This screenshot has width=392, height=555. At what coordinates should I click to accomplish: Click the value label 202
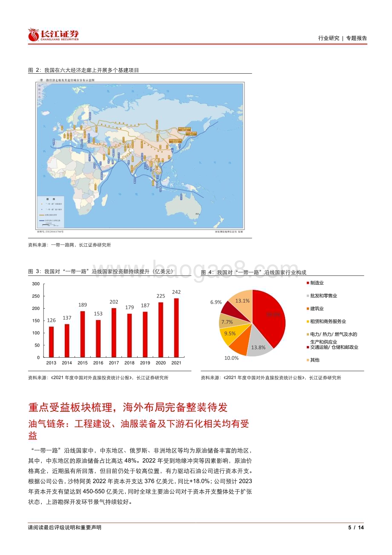click(x=114, y=302)
